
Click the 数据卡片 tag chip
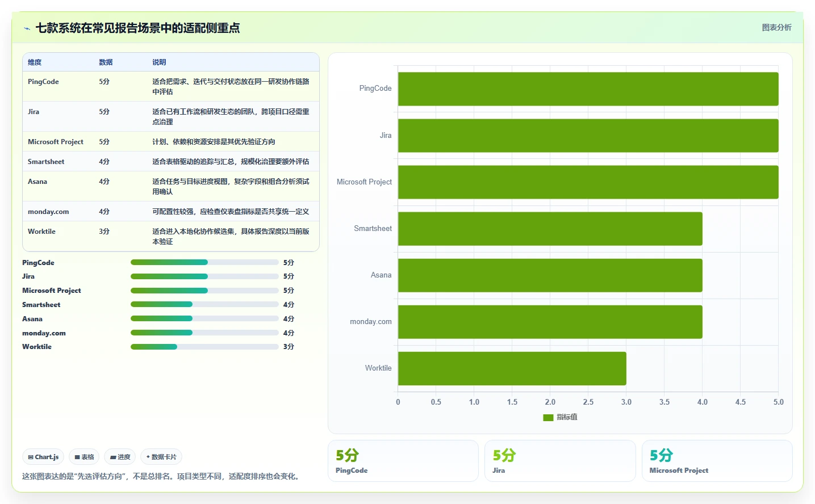[161, 457]
